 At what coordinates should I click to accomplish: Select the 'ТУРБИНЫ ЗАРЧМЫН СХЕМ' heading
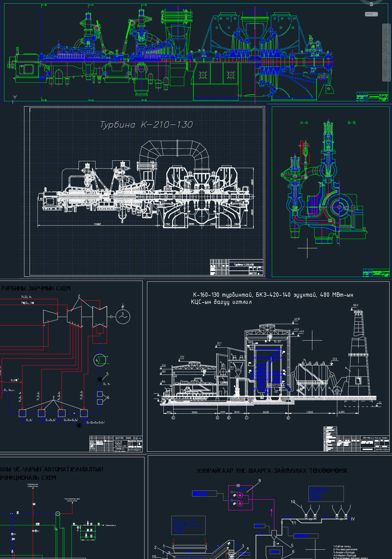[x=36, y=288]
